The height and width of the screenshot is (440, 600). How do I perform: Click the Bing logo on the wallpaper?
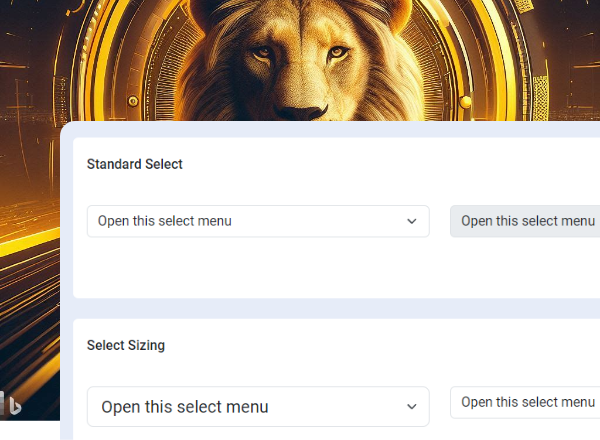(15, 405)
